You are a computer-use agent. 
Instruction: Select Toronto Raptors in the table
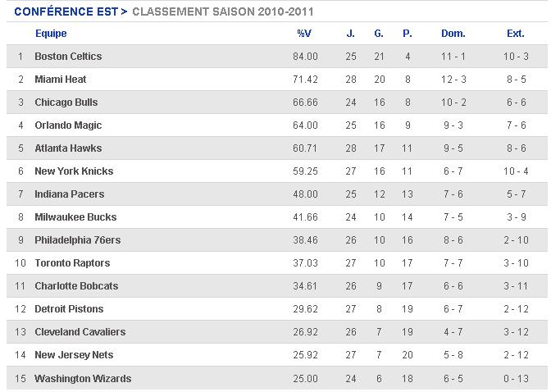(72, 263)
